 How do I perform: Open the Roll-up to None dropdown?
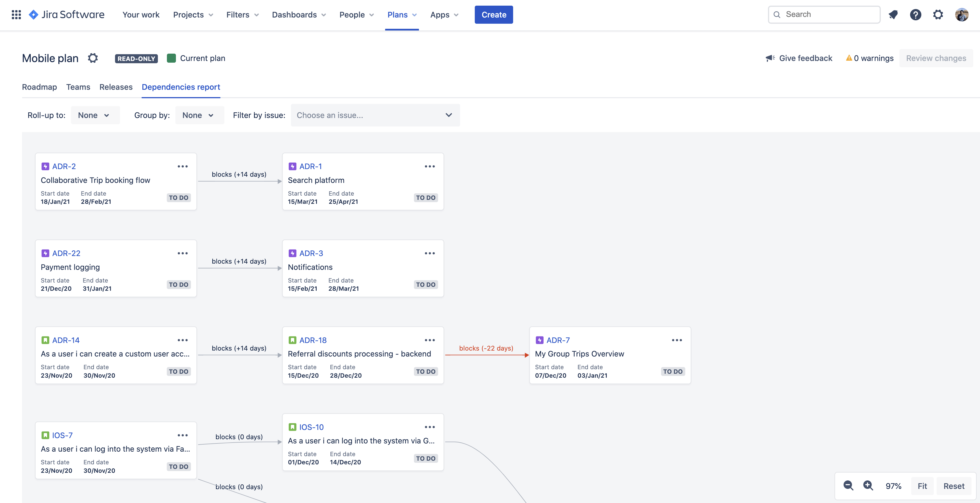(92, 115)
